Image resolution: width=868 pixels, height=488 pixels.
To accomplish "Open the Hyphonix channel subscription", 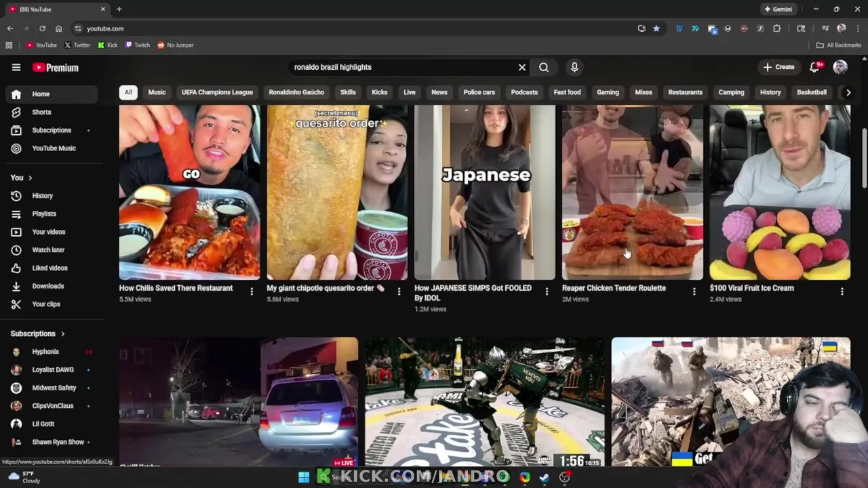I will 52,352.
